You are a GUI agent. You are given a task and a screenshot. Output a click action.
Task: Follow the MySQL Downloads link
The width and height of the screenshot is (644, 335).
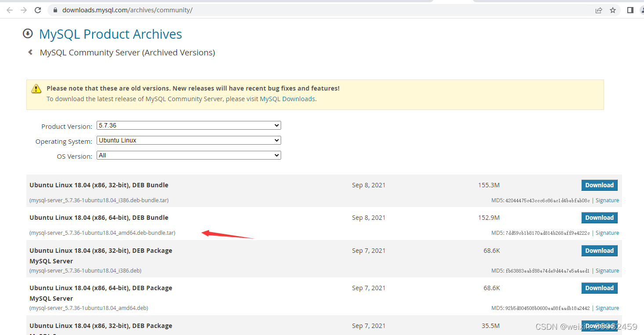point(287,99)
